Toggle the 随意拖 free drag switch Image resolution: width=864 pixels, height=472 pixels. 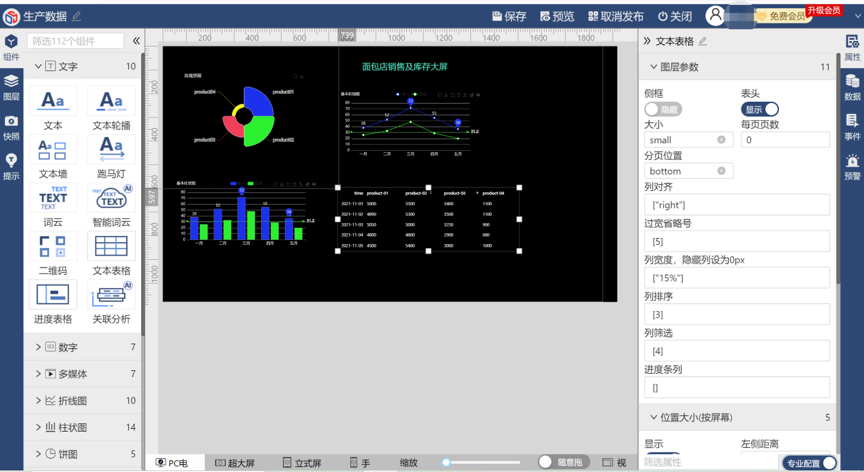coord(546,462)
